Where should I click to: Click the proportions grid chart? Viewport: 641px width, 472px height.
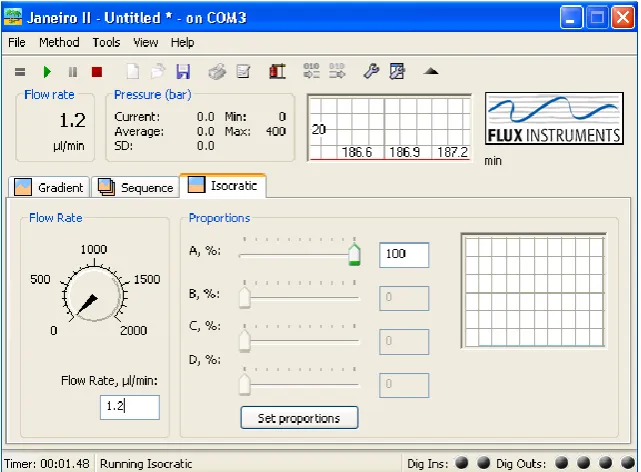click(534, 291)
